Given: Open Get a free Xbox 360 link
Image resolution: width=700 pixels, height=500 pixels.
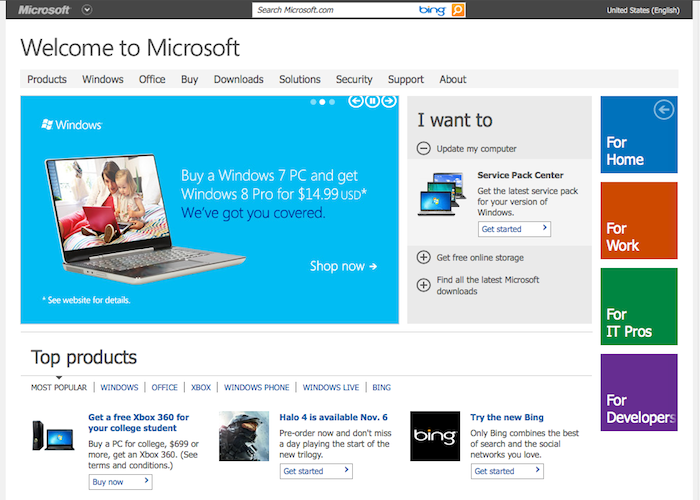Looking at the screenshot, I should [x=138, y=422].
